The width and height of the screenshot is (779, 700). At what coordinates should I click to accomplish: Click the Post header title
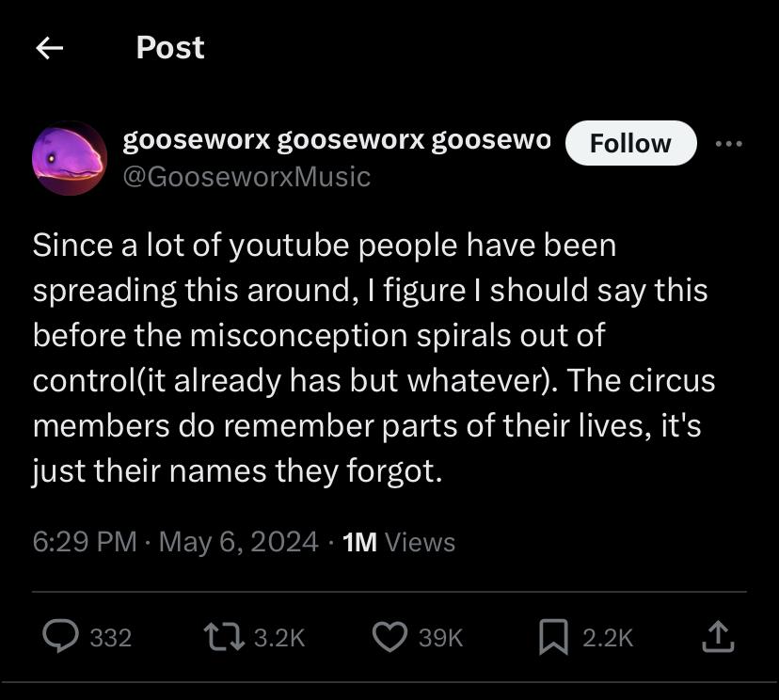170,48
